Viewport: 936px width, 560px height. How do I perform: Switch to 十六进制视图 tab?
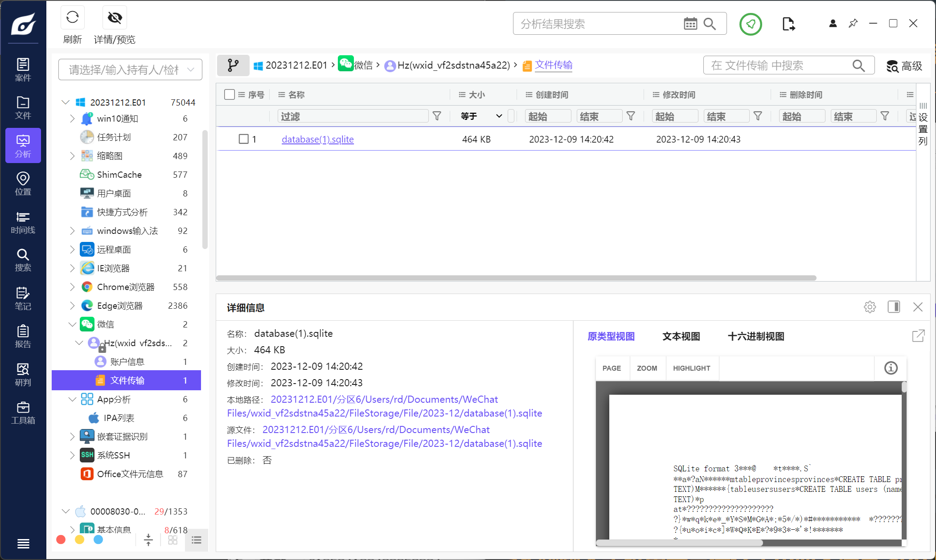tap(755, 336)
